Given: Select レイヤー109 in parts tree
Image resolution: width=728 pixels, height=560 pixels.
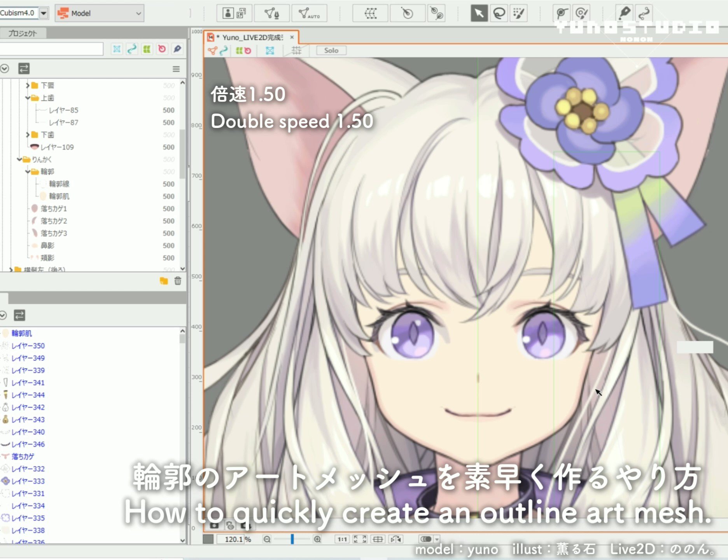Looking at the screenshot, I should [57, 147].
